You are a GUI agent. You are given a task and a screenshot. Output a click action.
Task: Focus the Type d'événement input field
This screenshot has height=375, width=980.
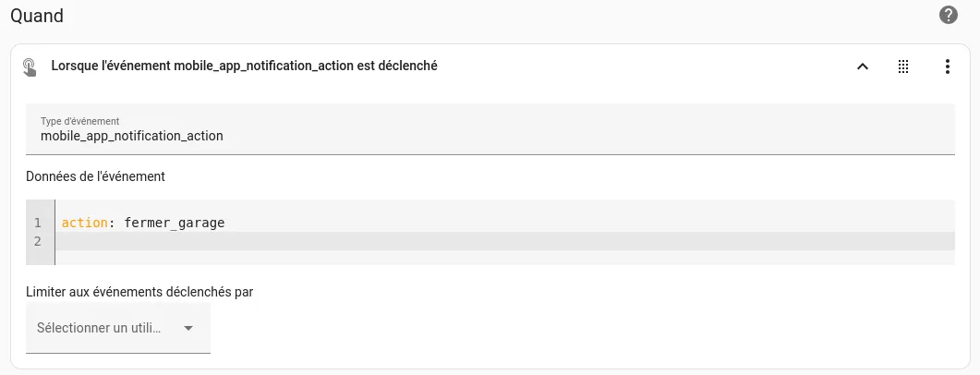(x=490, y=128)
